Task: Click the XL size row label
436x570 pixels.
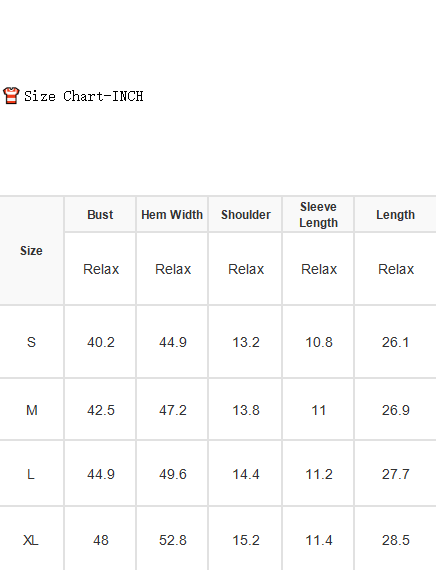Action: pos(31,540)
